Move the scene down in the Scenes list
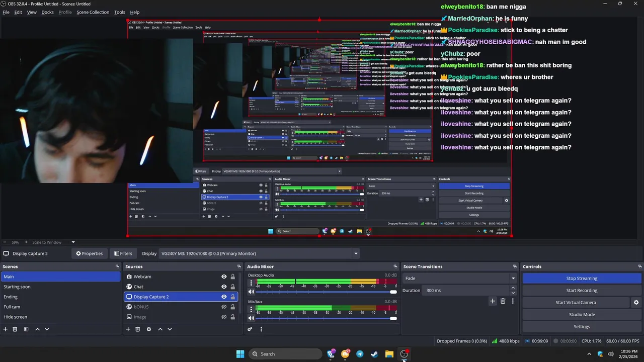This screenshot has width=644, height=362. click(47, 329)
